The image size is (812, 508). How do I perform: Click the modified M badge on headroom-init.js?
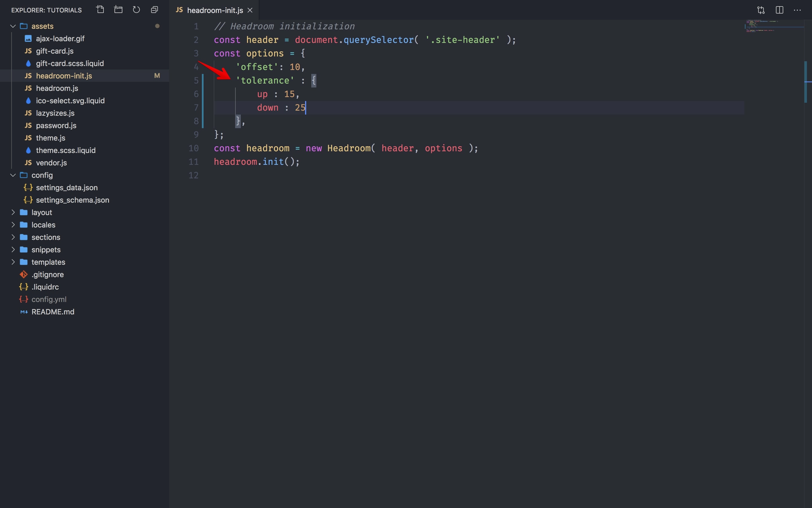tap(157, 76)
